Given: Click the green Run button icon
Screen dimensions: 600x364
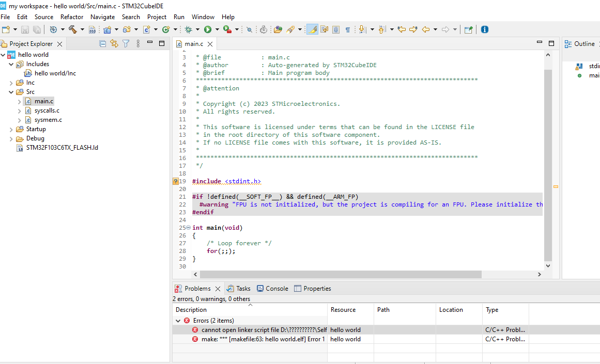Looking at the screenshot, I should (x=208, y=30).
